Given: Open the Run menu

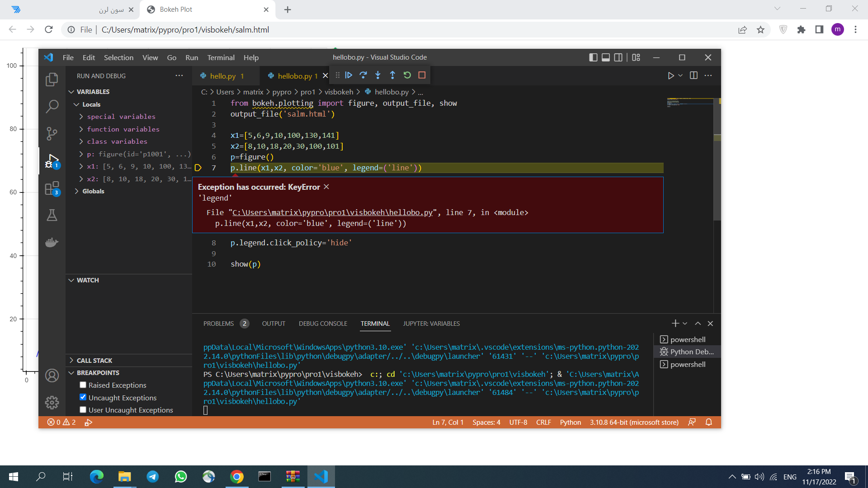Looking at the screenshot, I should pos(192,57).
